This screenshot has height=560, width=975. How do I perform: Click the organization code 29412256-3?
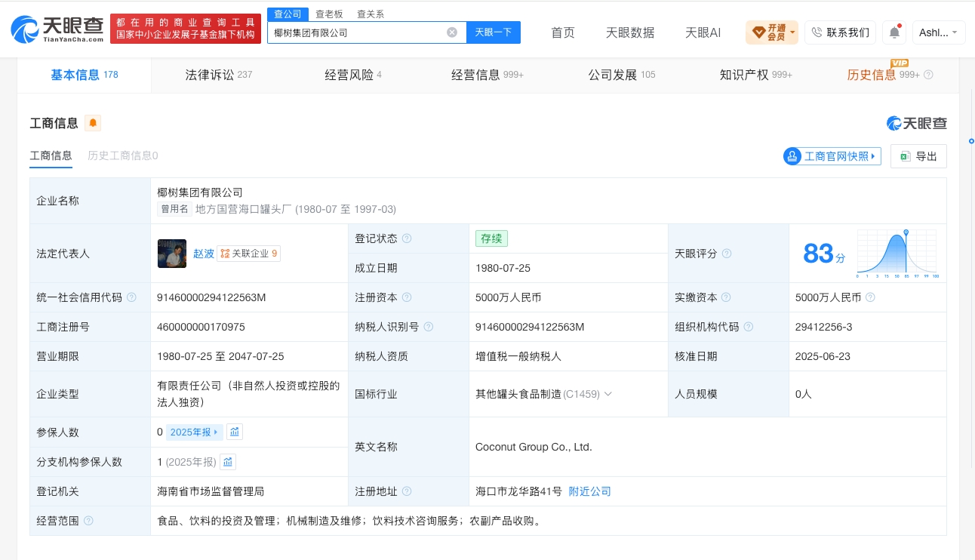[x=824, y=327]
